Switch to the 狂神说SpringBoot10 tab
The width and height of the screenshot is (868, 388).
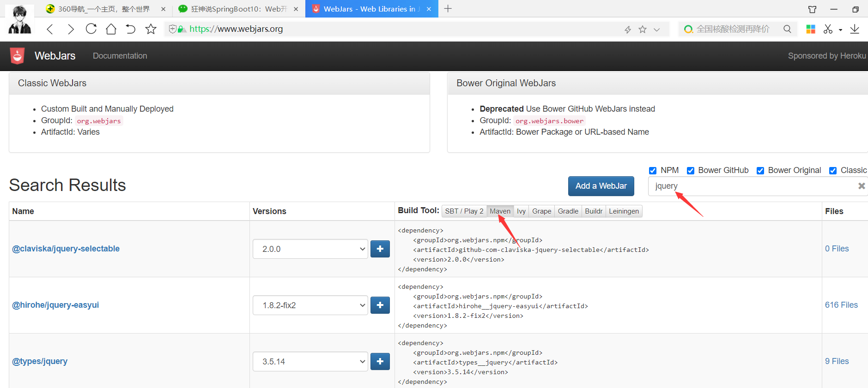tap(239, 9)
